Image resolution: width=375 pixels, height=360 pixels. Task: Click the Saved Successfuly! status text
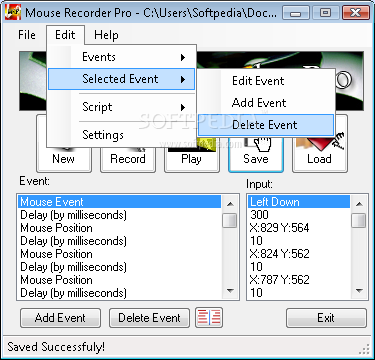(56, 347)
